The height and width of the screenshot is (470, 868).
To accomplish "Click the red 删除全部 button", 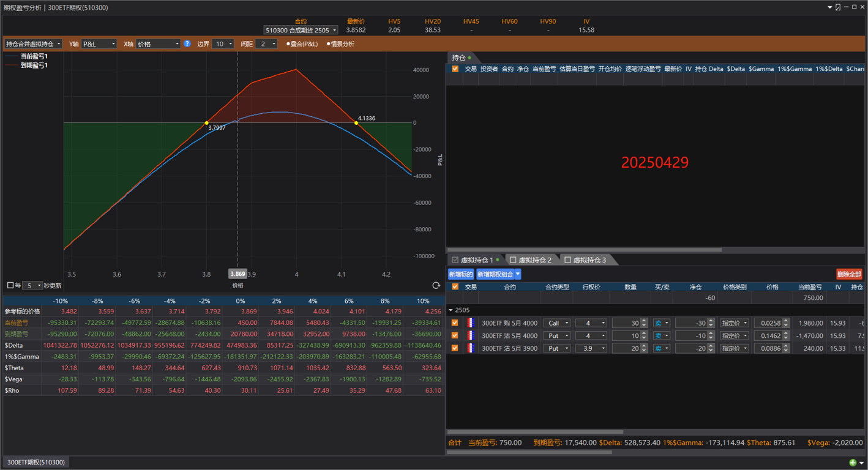I will click(x=849, y=274).
